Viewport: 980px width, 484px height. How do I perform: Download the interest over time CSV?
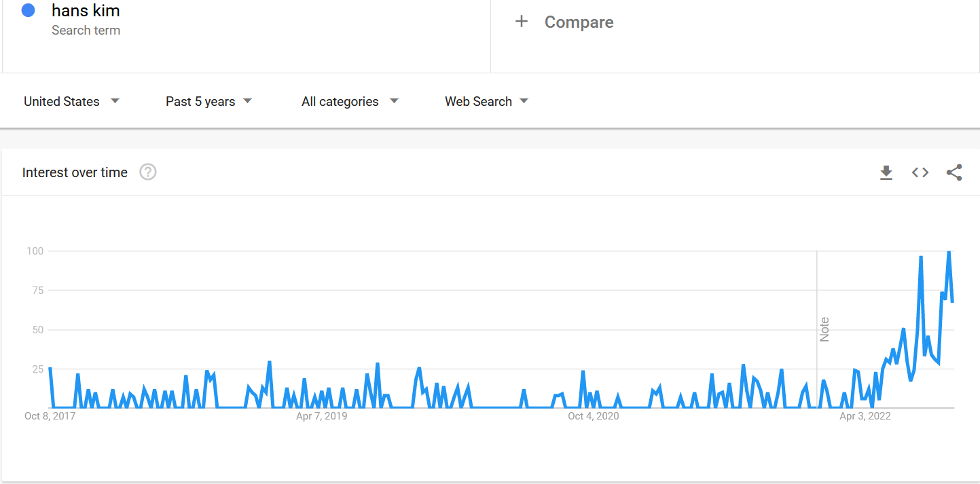[x=886, y=173]
